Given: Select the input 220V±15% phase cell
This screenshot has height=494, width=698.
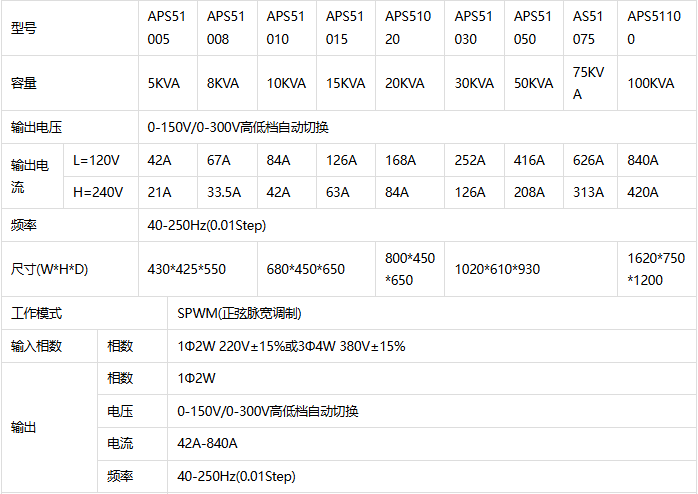Looking at the screenshot, I should 291,346.
